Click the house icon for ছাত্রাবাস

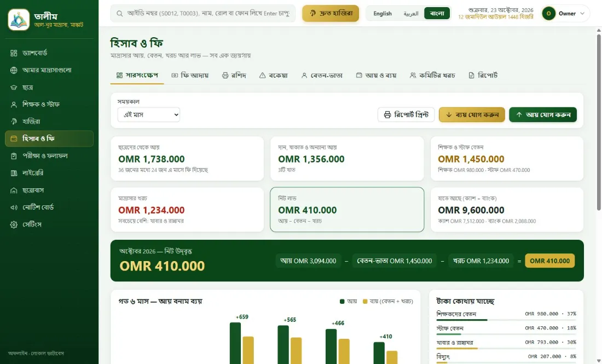click(x=14, y=190)
